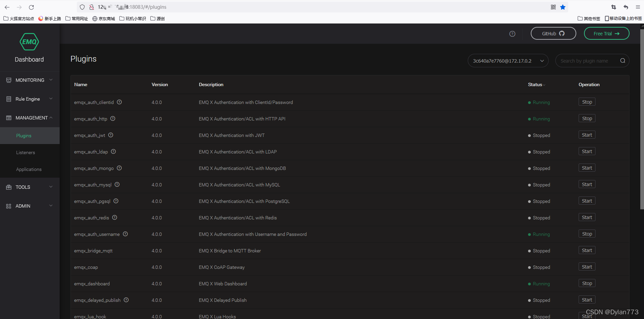Open info icon for emqx_auth_jwt
644x319 pixels.
(111, 135)
